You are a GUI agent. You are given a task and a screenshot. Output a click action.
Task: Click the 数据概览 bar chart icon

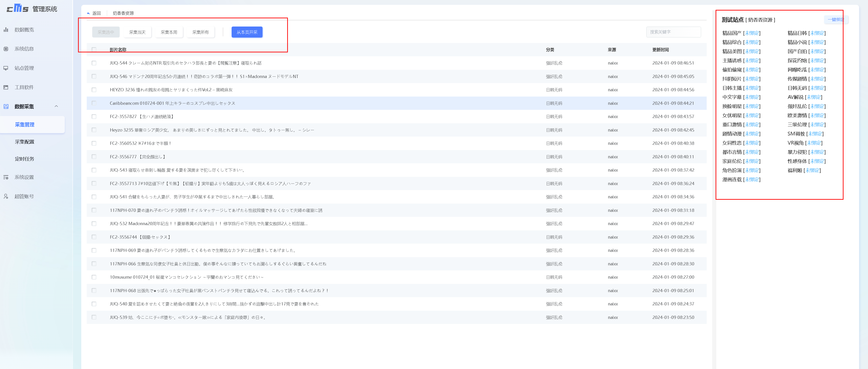[x=6, y=30]
